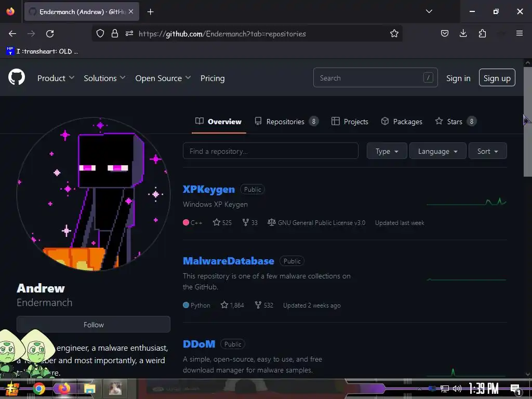The image size is (532, 399).
Task: Open the Language filter dropdown
Action: click(x=437, y=151)
